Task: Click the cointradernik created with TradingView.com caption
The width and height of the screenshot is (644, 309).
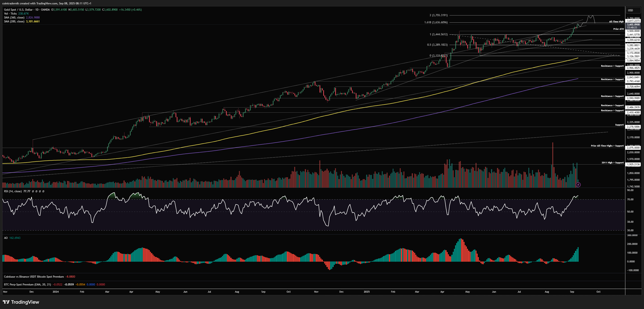Action: (x=47, y=3)
